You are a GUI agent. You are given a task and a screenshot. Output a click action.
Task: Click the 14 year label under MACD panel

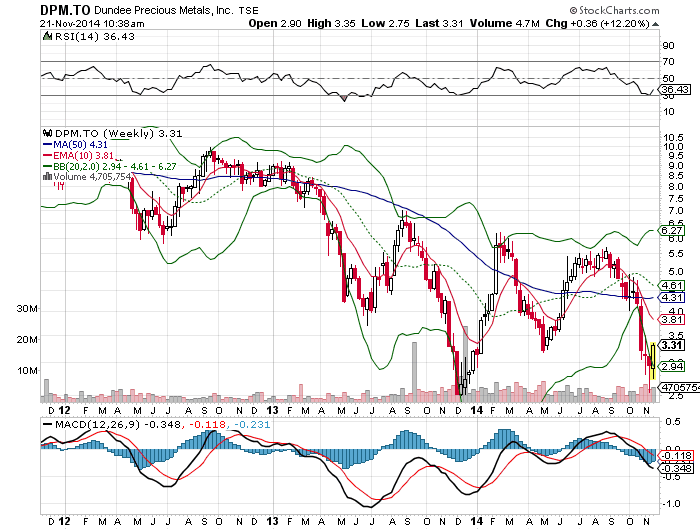click(477, 522)
